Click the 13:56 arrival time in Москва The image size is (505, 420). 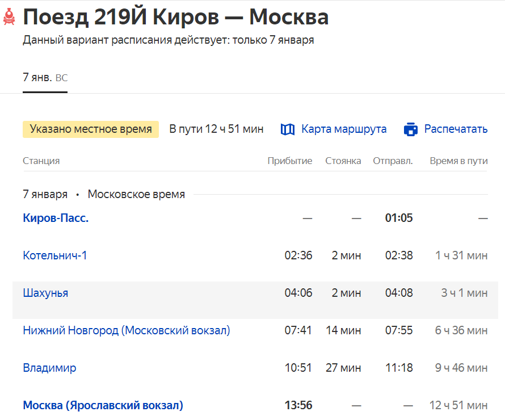point(298,405)
